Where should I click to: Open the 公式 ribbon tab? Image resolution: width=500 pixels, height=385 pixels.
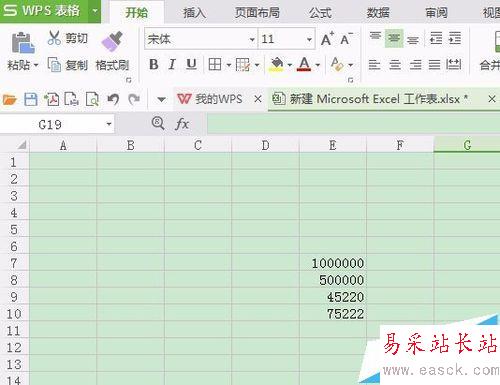[320, 13]
